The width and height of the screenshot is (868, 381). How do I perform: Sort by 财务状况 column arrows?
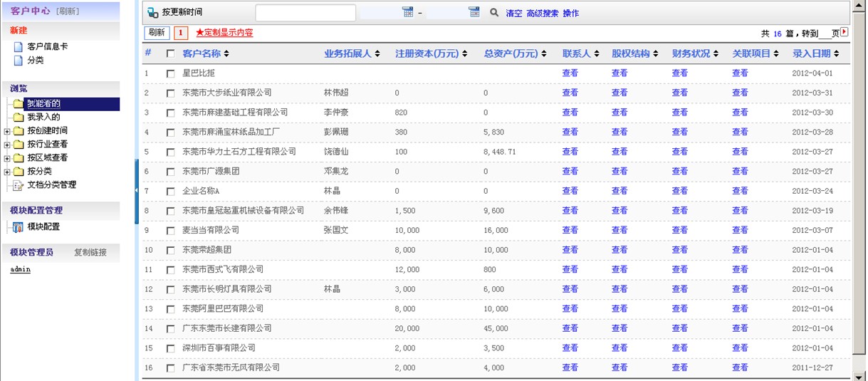click(x=716, y=53)
